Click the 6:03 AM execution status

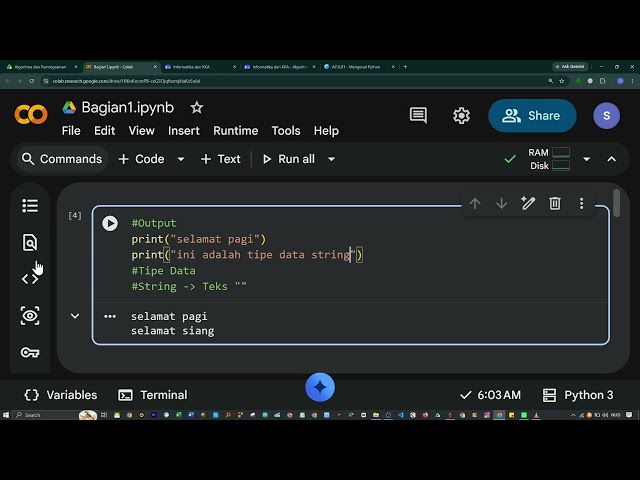tap(490, 395)
